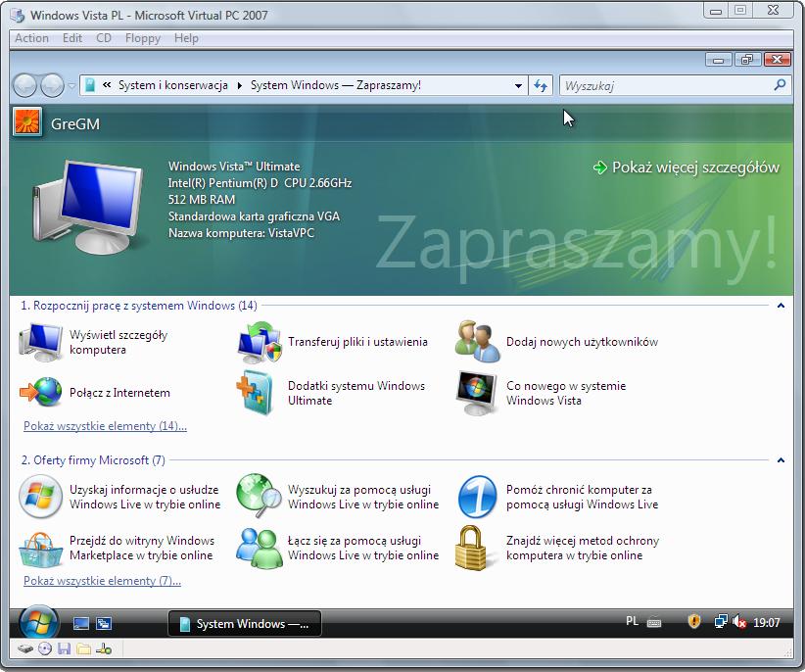
Task: Click the 19:07 taskbar clock
Action: tap(766, 623)
